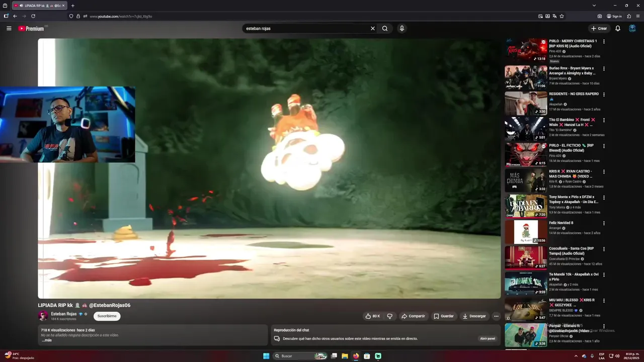The width and height of the screenshot is (644, 362).
Task: Expand video description with ...más
Action: (47, 340)
